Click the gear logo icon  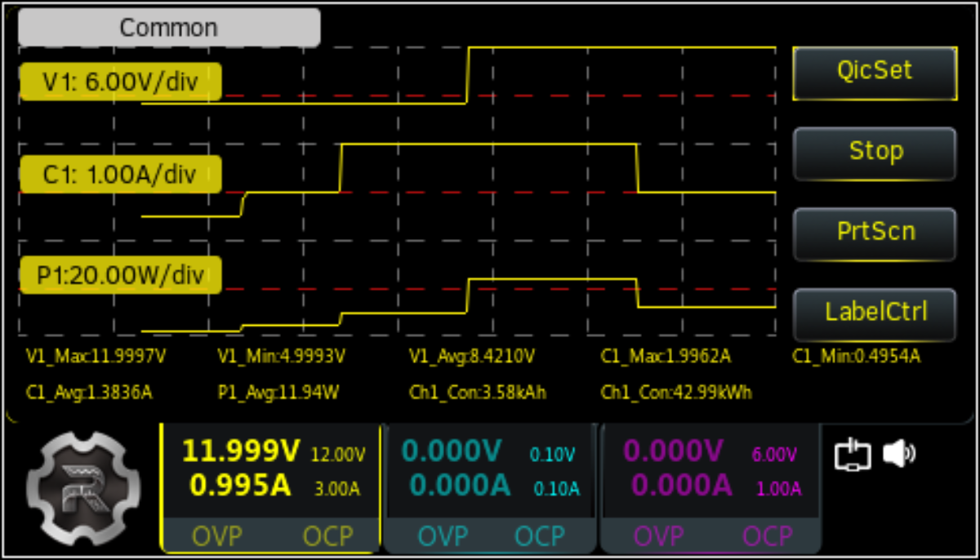tap(78, 488)
